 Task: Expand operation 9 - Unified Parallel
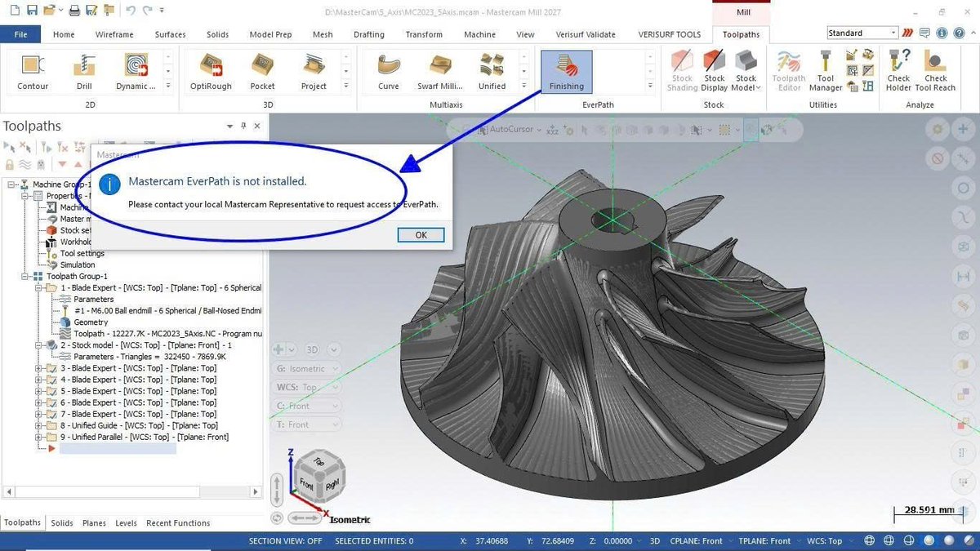coord(39,437)
